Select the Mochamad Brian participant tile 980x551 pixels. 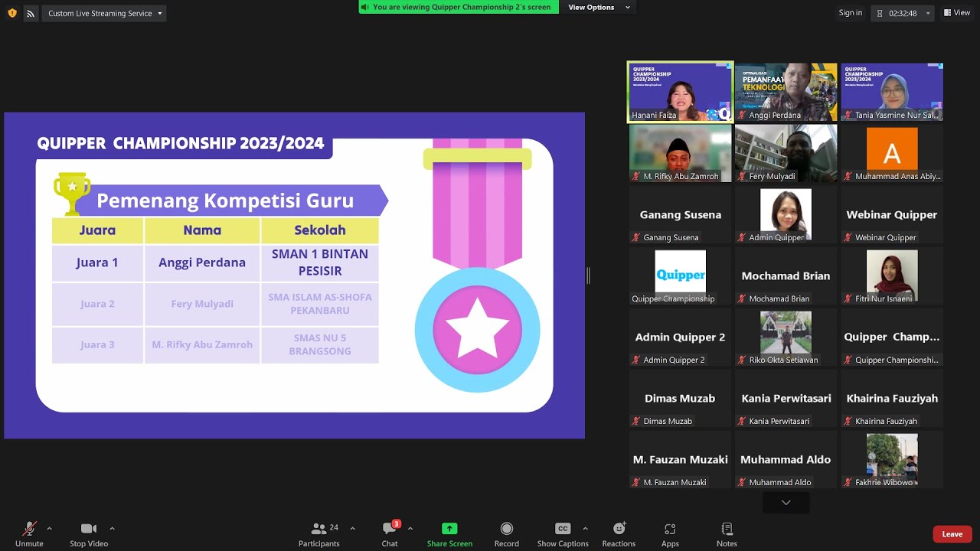point(786,275)
